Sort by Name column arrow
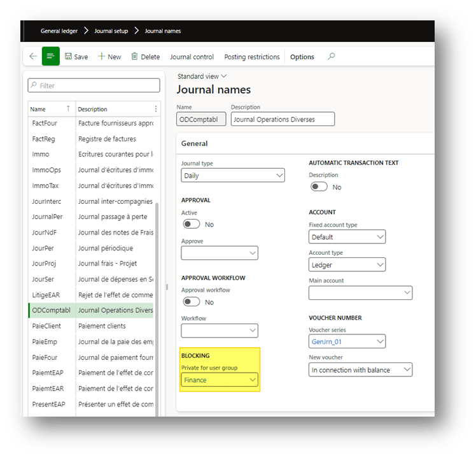Image resolution: width=476 pixels, height=458 pixels. click(x=68, y=109)
